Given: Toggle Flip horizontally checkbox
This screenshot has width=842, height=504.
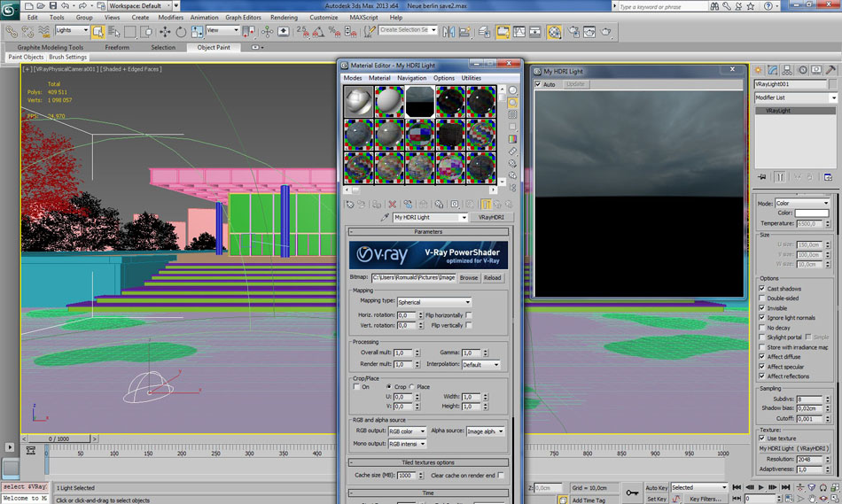Looking at the screenshot, I should point(469,315).
